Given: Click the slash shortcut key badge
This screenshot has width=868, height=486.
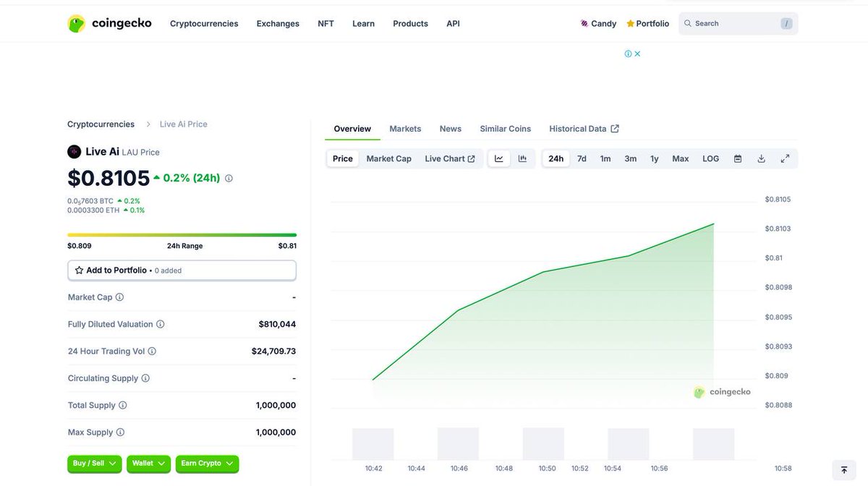Looking at the screenshot, I should coord(786,24).
